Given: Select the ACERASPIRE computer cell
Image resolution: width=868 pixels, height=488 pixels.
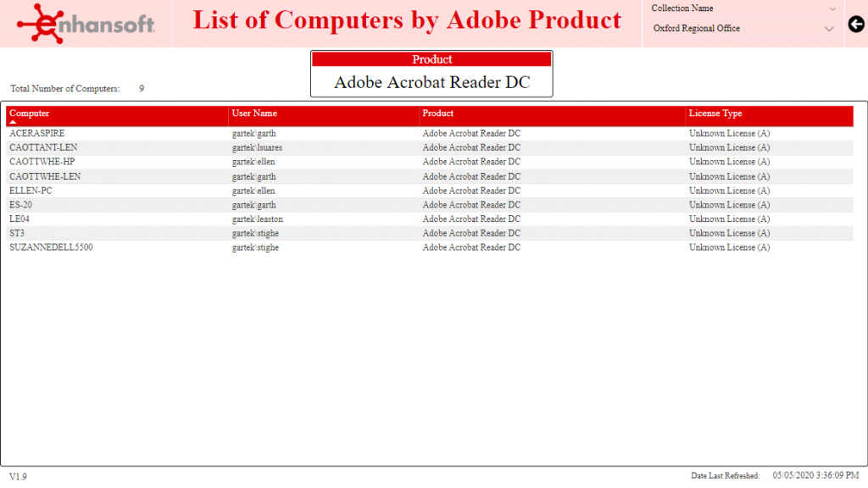Looking at the screenshot, I should [x=37, y=133].
